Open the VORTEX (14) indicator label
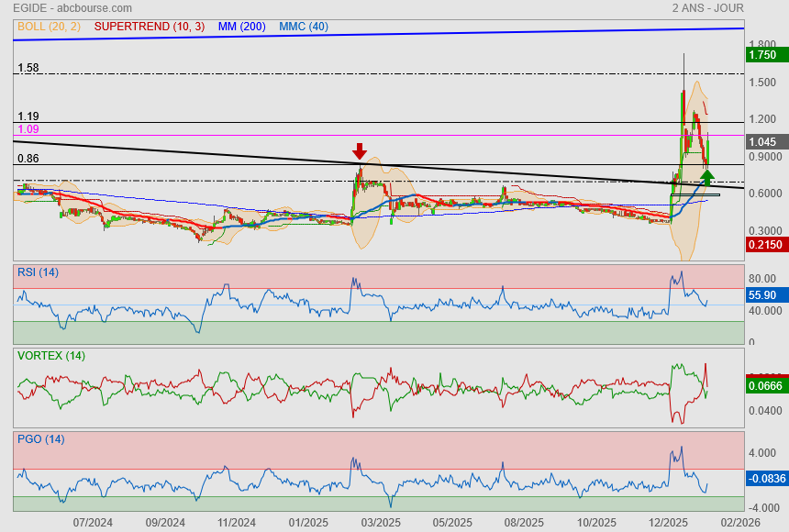This screenshot has width=789, height=532. point(51,356)
